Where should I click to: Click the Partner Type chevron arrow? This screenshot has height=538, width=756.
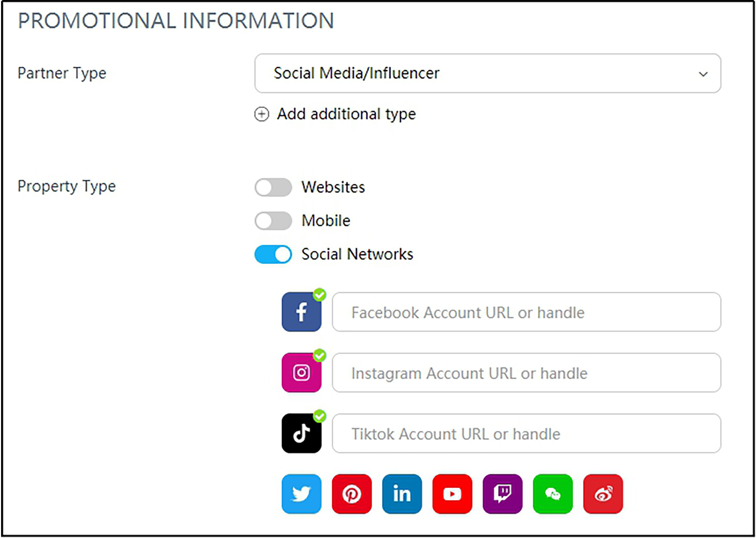tap(703, 74)
